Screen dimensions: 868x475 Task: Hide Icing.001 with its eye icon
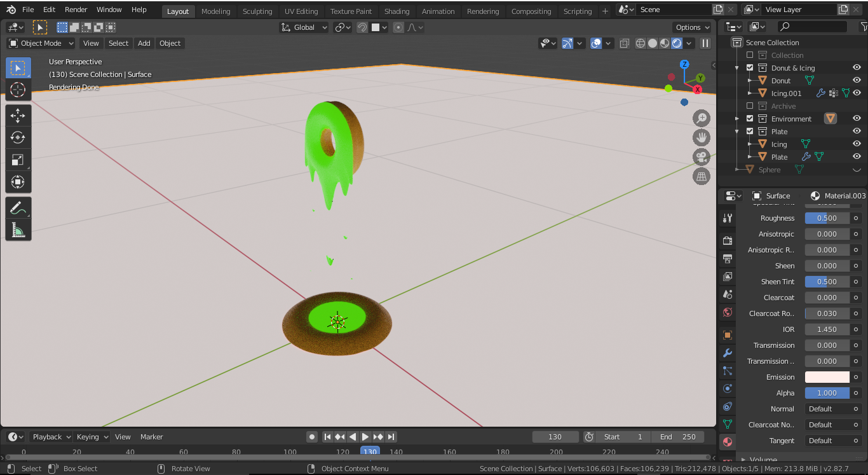pyautogui.click(x=857, y=93)
